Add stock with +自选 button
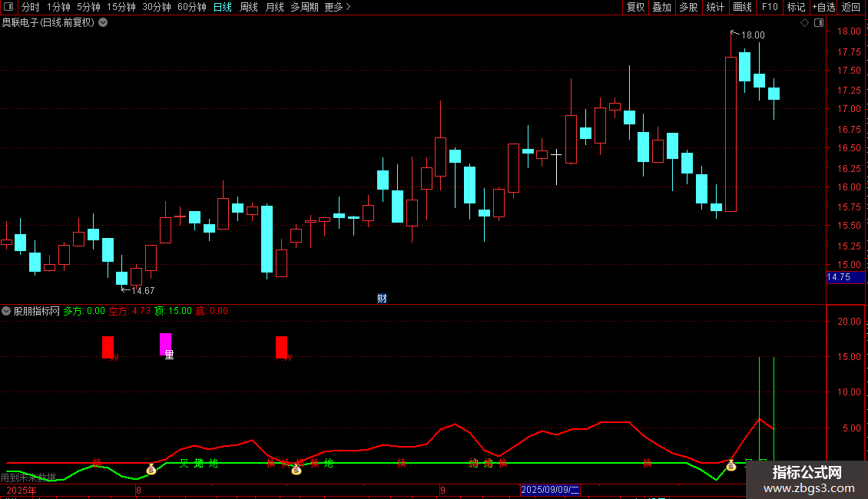 (823, 7)
